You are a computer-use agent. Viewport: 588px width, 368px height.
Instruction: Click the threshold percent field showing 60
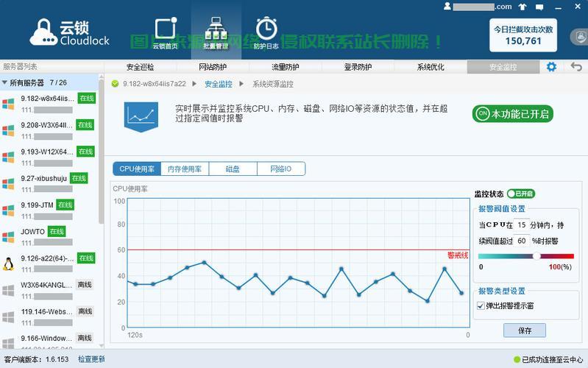coord(522,241)
